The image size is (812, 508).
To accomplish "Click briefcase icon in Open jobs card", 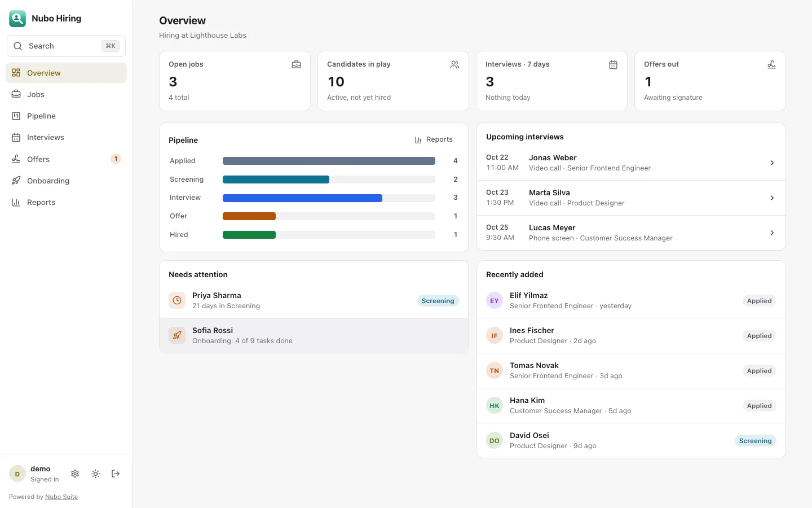I will 296,64.
